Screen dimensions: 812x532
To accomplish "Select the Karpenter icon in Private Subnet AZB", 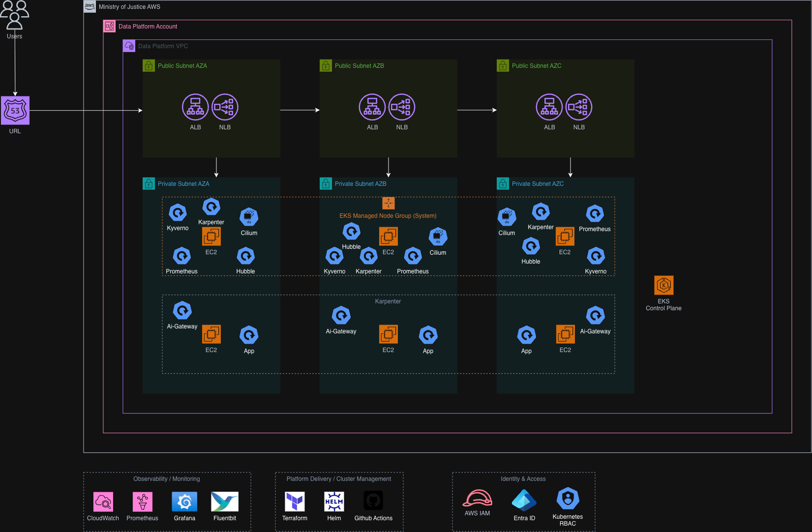I will (368, 256).
